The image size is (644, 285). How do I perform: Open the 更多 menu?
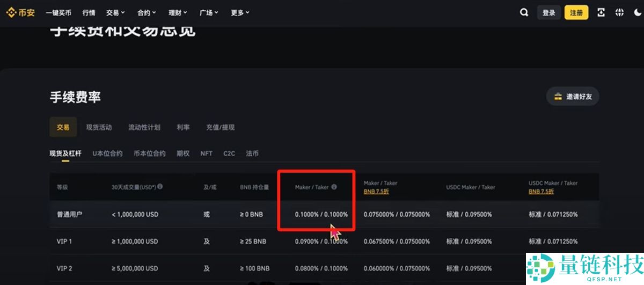(240, 12)
